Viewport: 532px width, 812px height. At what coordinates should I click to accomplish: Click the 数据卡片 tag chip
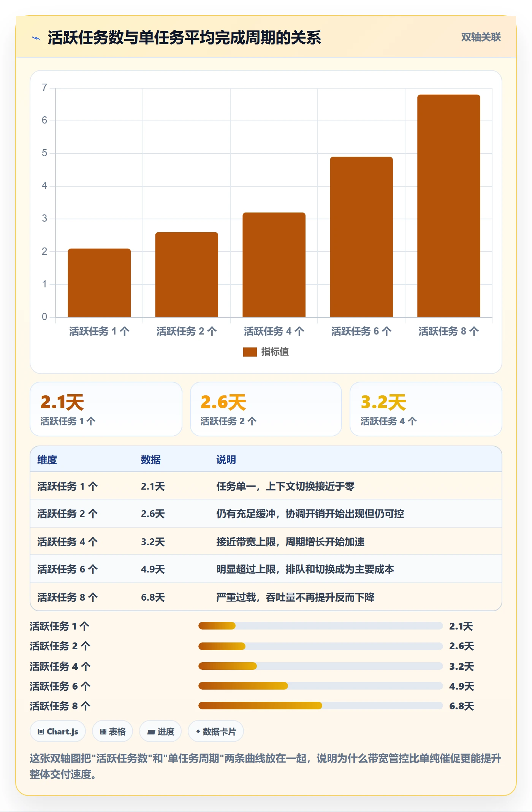click(216, 731)
